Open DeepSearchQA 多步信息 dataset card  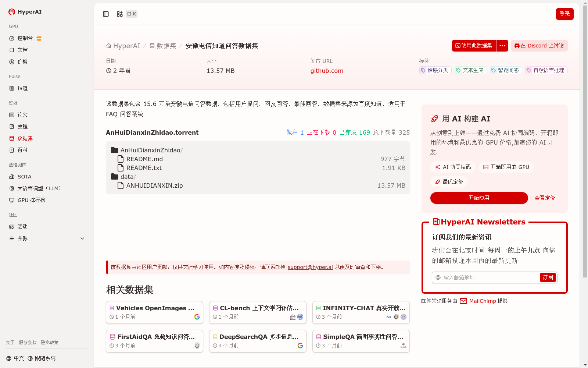258,341
